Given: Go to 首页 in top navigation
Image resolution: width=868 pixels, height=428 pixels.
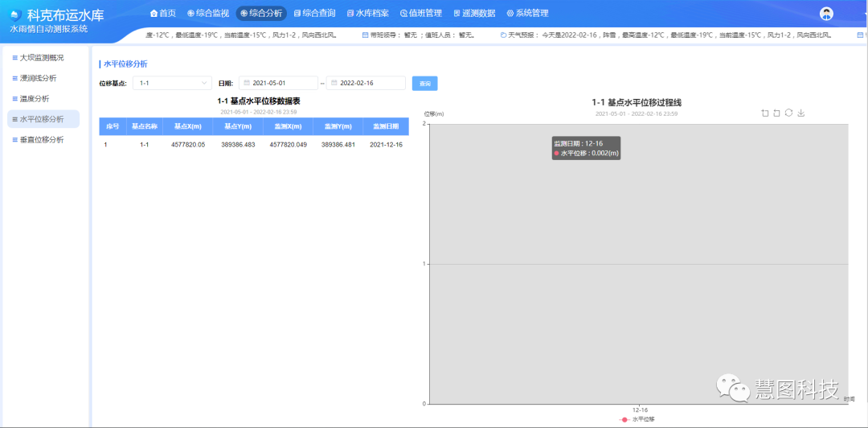Looking at the screenshot, I should (163, 14).
